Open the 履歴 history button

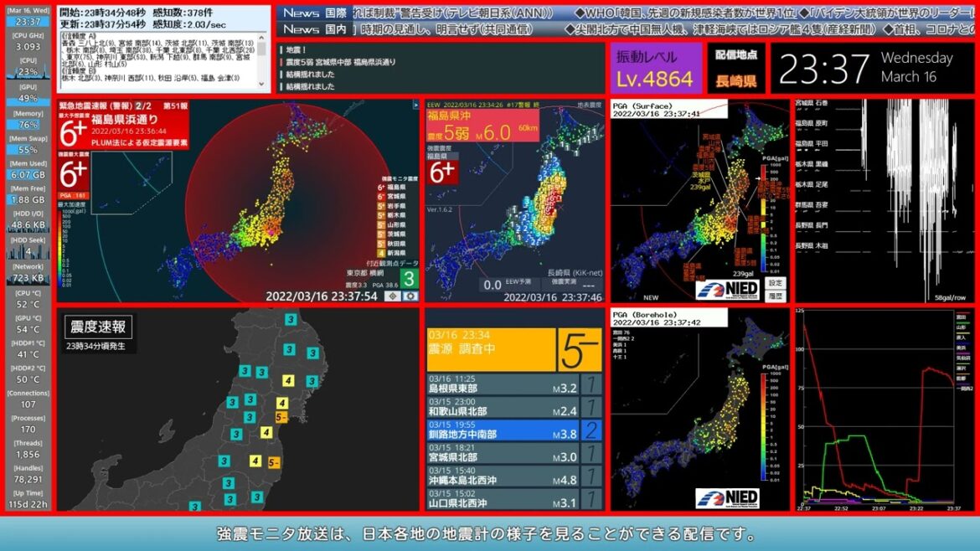[x=775, y=296]
